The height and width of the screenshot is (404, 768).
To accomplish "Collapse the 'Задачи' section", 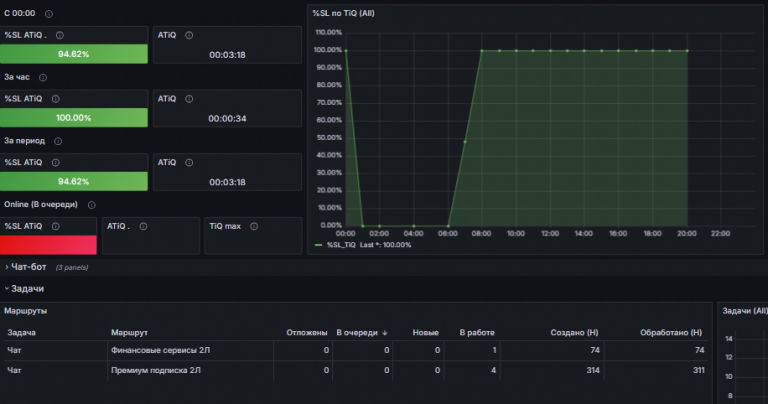I will point(24,289).
